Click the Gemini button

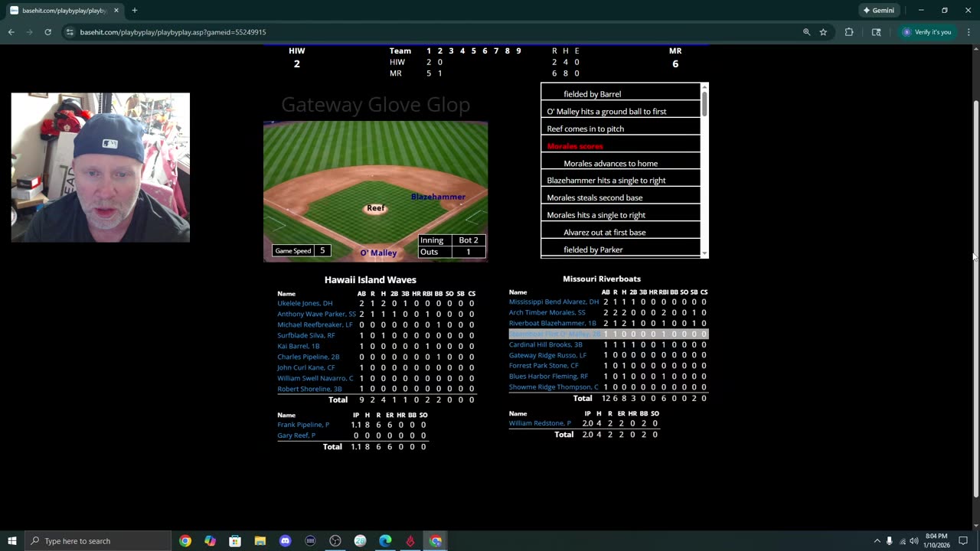(878, 10)
